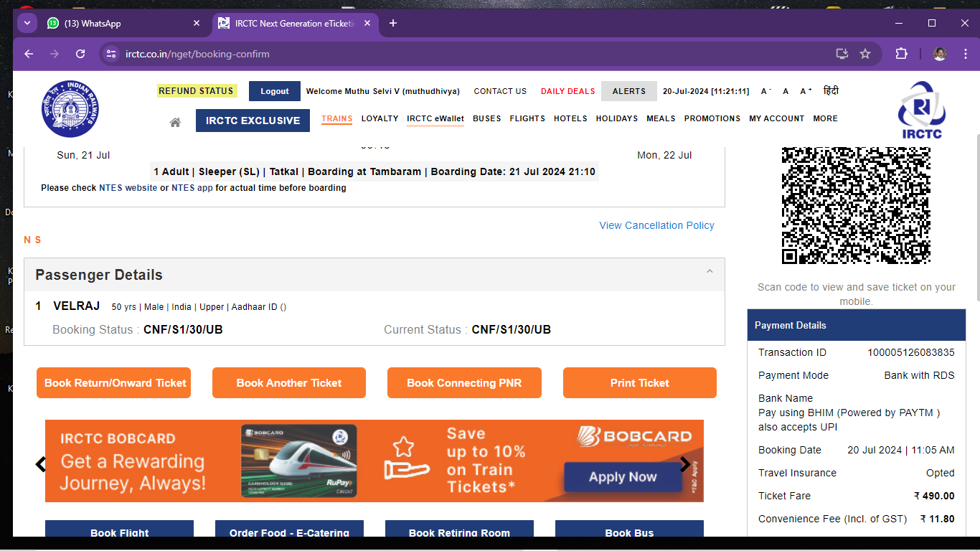Click the Book Retiring Room button
The height and width of the screenshot is (551, 980).
[459, 529]
